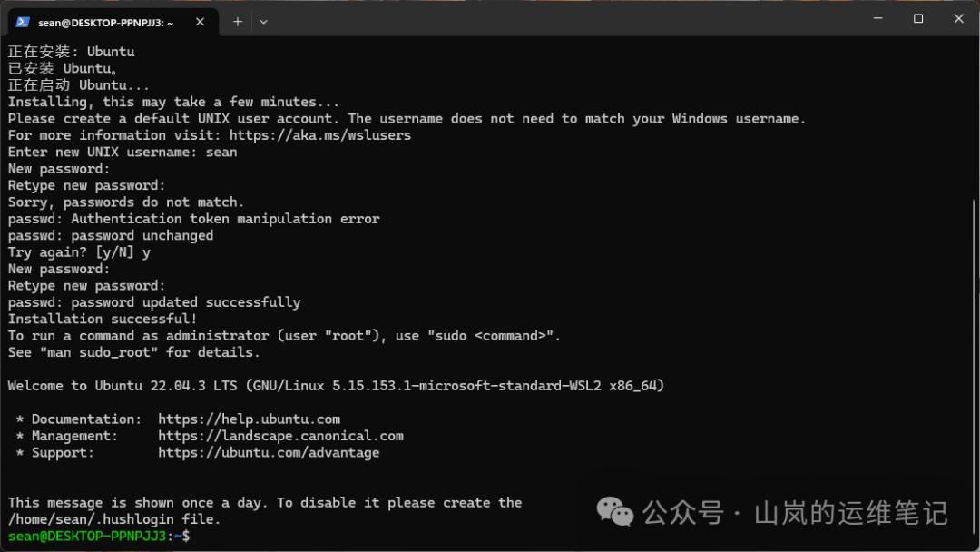Screen dimensions: 980x552
Task: Close the sean@DESKTOP-PPNPJJ3 tab
Action: coord(200,21)
